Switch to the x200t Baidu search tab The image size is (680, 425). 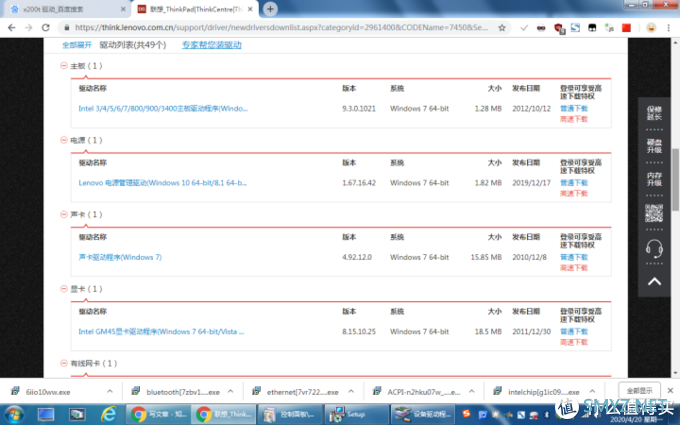(x=65, y=9)
